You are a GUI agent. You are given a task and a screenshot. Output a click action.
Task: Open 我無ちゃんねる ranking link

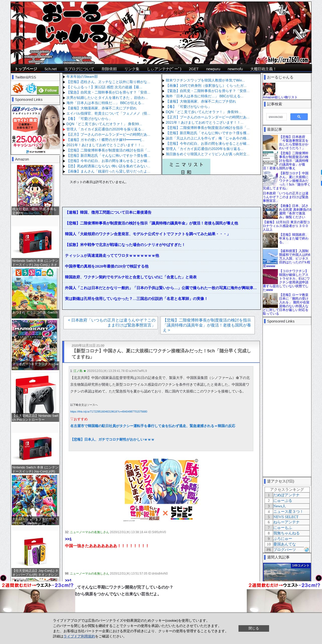(286, 533)
